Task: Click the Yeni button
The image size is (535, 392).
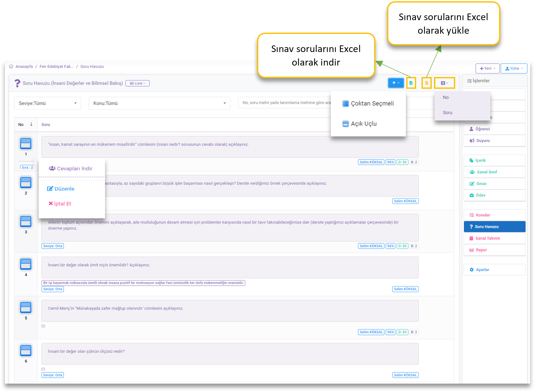Action: pos(487,68)
